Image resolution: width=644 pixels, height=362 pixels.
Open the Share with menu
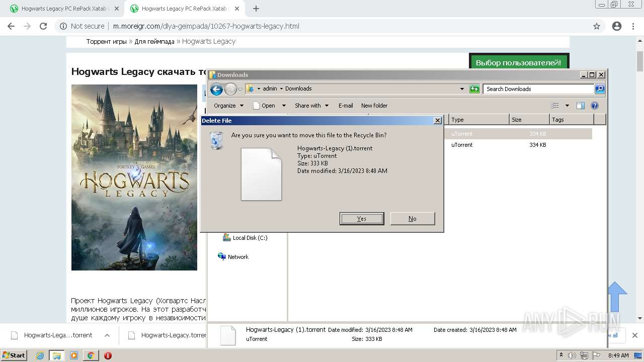pos(311,106)
